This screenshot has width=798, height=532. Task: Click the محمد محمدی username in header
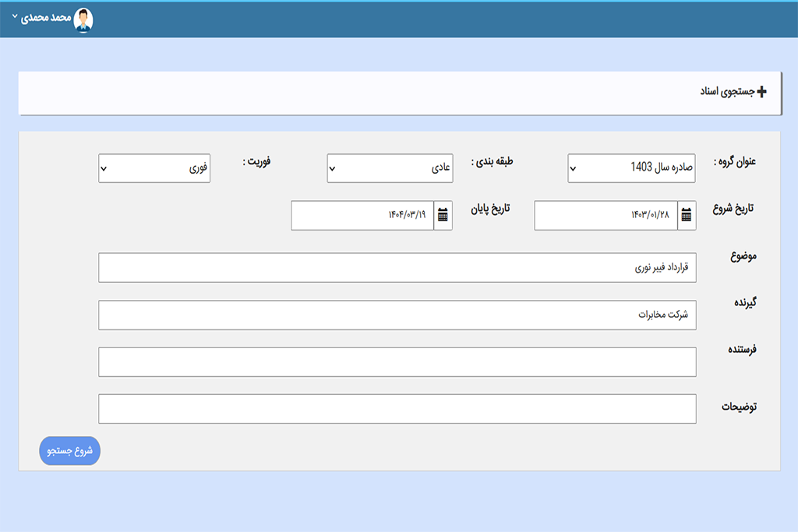tap(46, 17)
